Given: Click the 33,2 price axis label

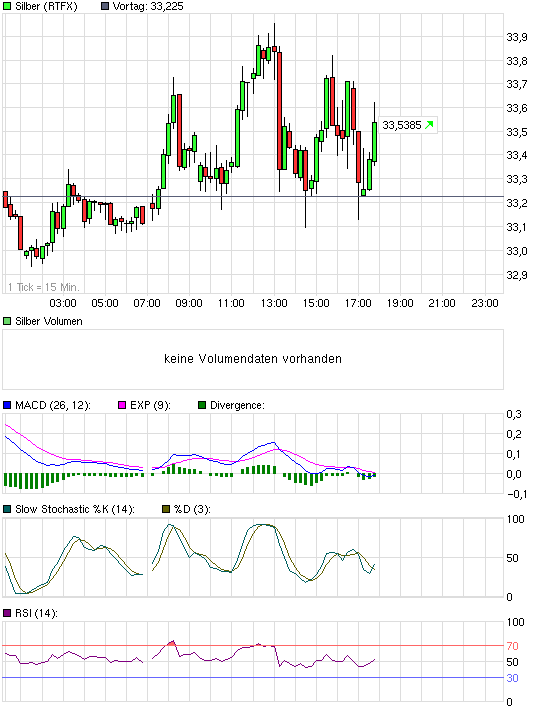Looking at the screenshot, I should pyautogui.click(x=517, y=203).
